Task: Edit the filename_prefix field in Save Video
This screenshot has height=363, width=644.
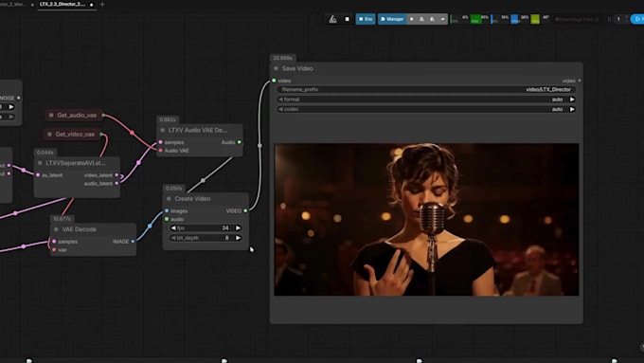Action: (426, 89)
